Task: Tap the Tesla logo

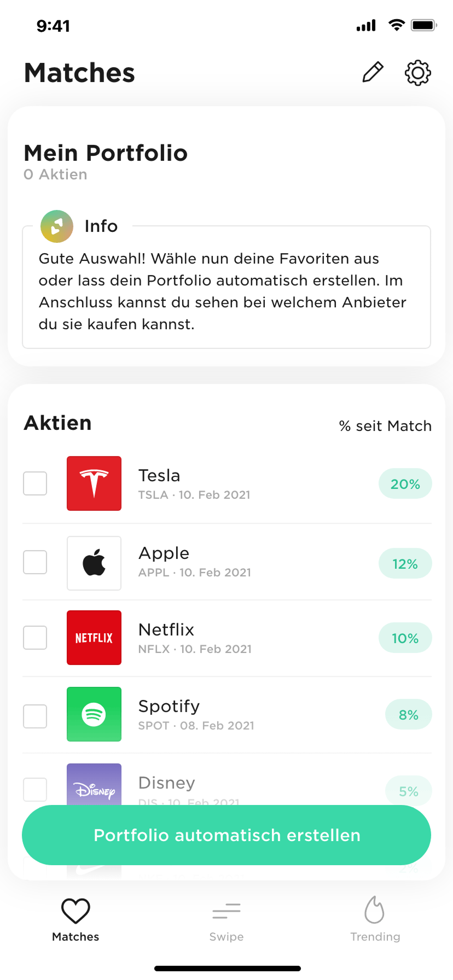Action: [x=94, y=483]
